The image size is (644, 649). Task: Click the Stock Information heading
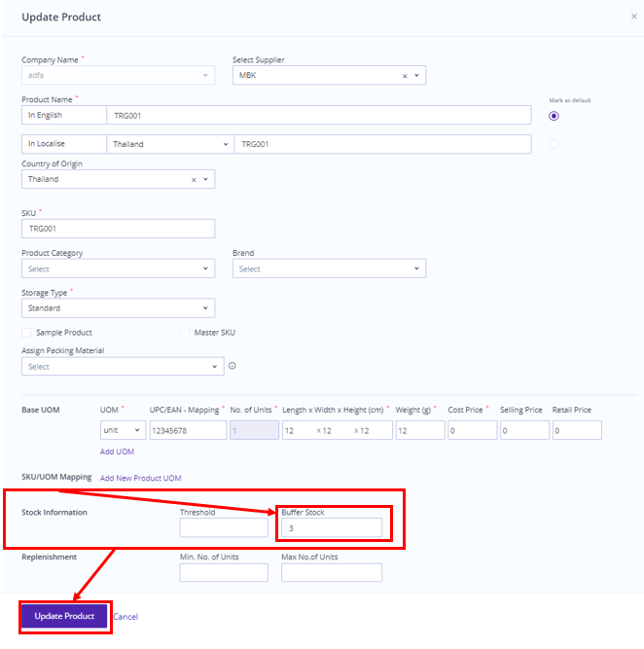tap(54, 513)
